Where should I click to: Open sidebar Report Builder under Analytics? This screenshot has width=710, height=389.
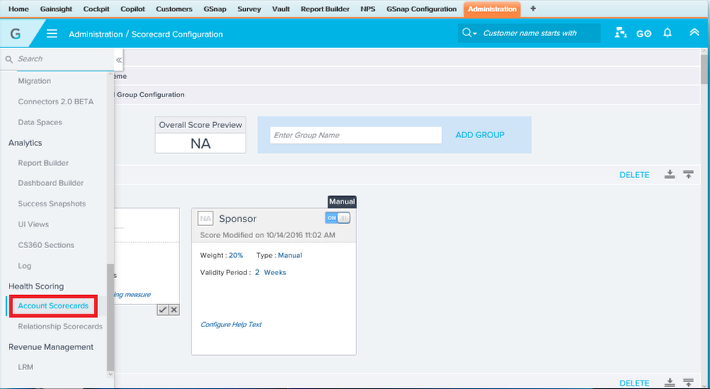click(43, 163)
